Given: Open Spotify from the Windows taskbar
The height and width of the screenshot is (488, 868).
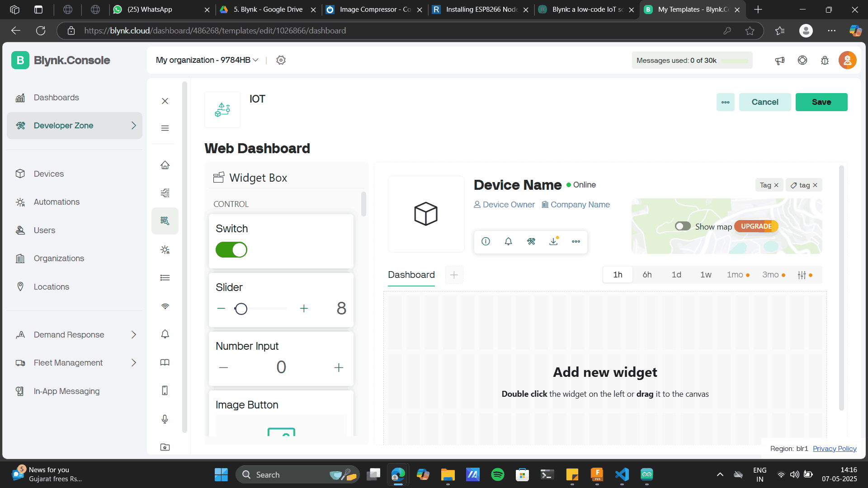Looking at the screenshot, I should [498, 474].
